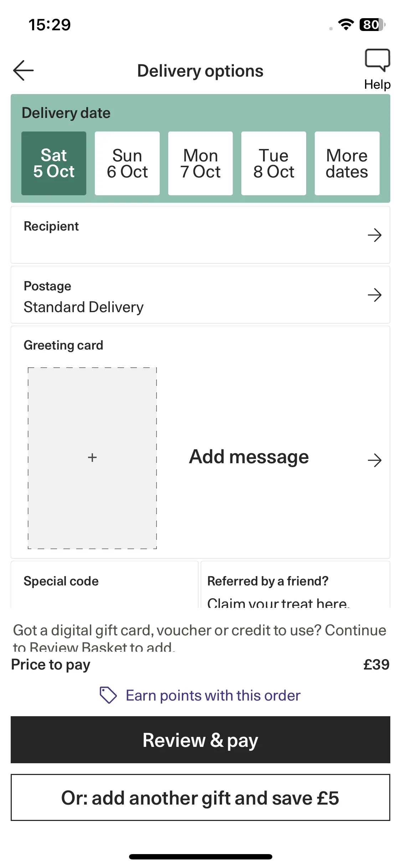
Task: Select Mon 7 Oct delivery date
Action: (200, 163)
